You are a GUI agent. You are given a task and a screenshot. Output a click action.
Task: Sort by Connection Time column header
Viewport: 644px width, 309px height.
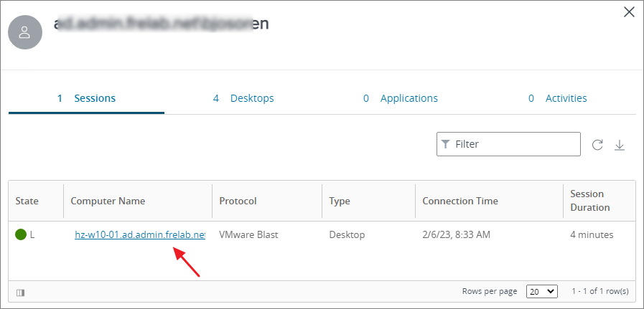pos(460,201)
